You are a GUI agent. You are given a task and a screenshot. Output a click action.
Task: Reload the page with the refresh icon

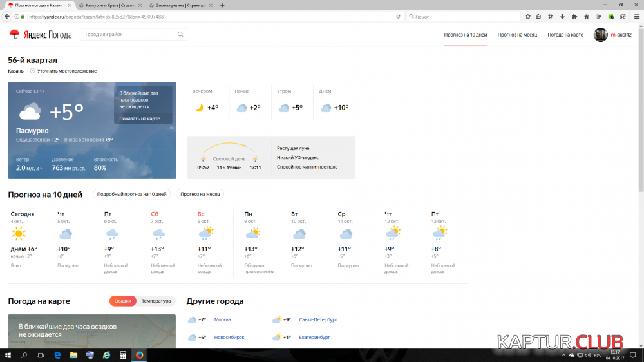[x=398, y=17]
